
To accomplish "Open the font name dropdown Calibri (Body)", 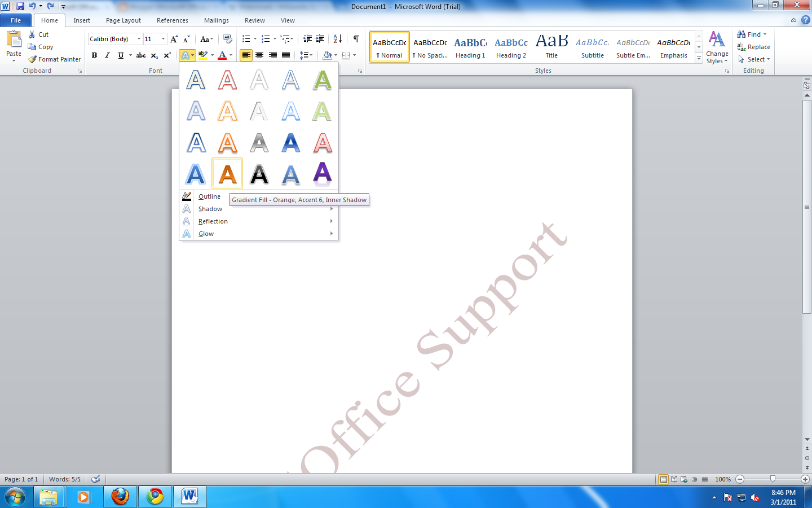I will (139, 39).
